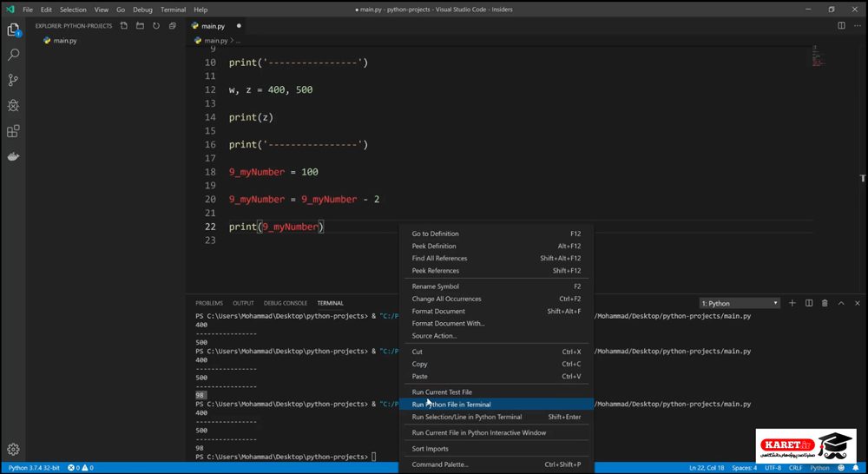Open the Edit menu
The width and height of the screenshot is (868, 474).
46,10
